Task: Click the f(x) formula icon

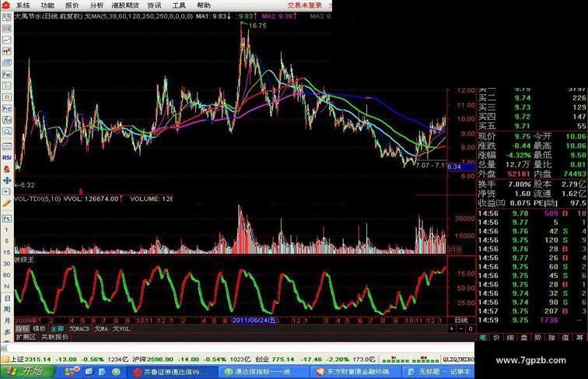Action: [x=7, y=120]
